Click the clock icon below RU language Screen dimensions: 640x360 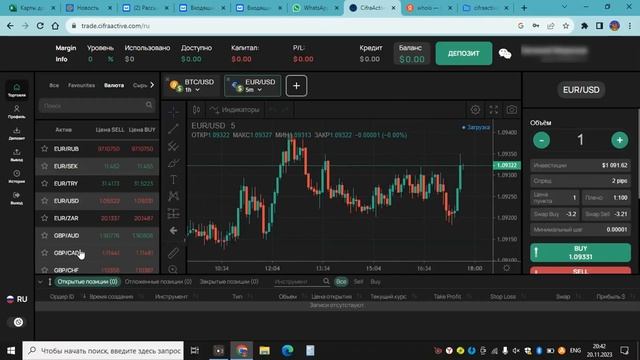pyautogui.click(x=18, y=322)
